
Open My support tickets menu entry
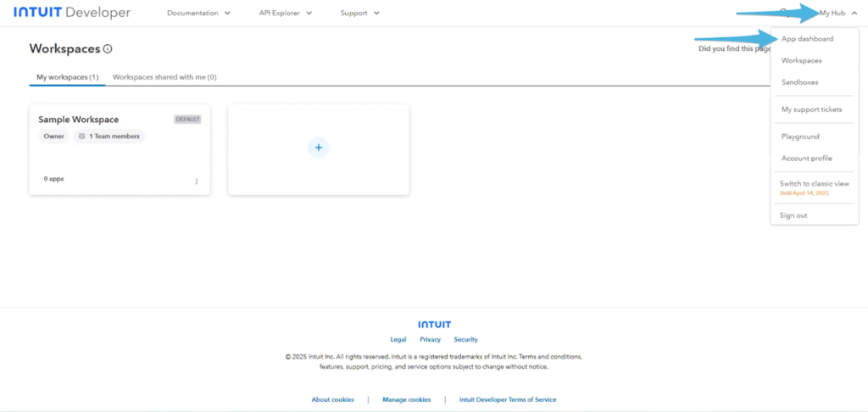[x=811, y=109]
